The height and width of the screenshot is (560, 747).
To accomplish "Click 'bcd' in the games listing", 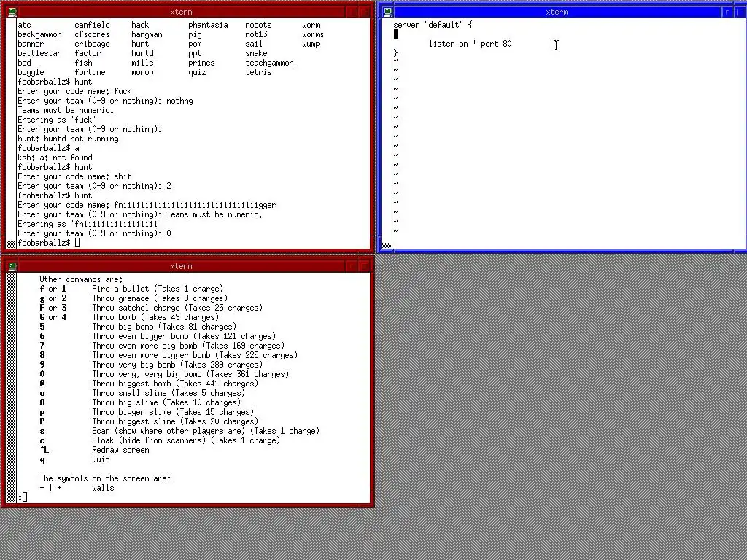I will [24, 63].
